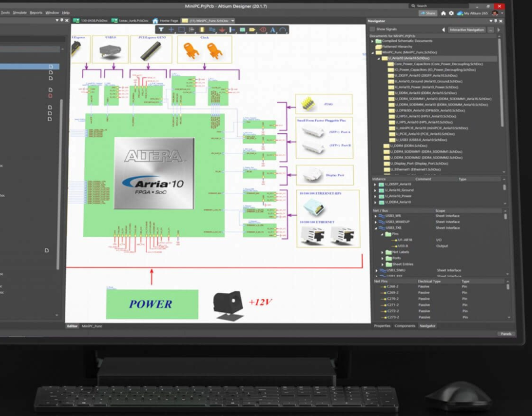Open MiniPC_Func.SchDoc tab dropdown arrow
532x416 pixels.
[233, 21]
